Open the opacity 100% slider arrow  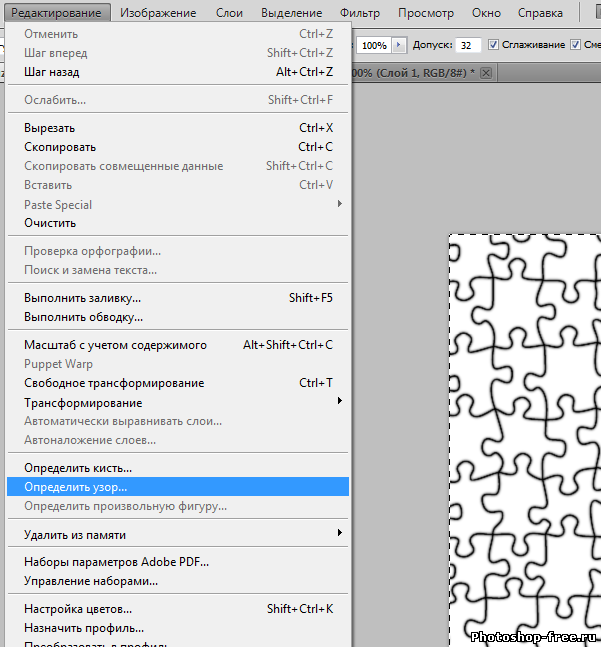coord(400,46)
